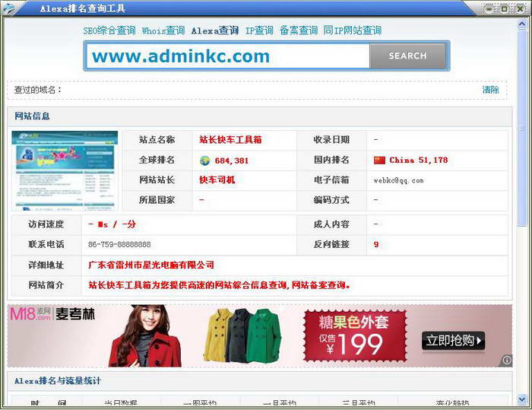
Task: Click the 所属国家 label
Action: pos(157,200)
